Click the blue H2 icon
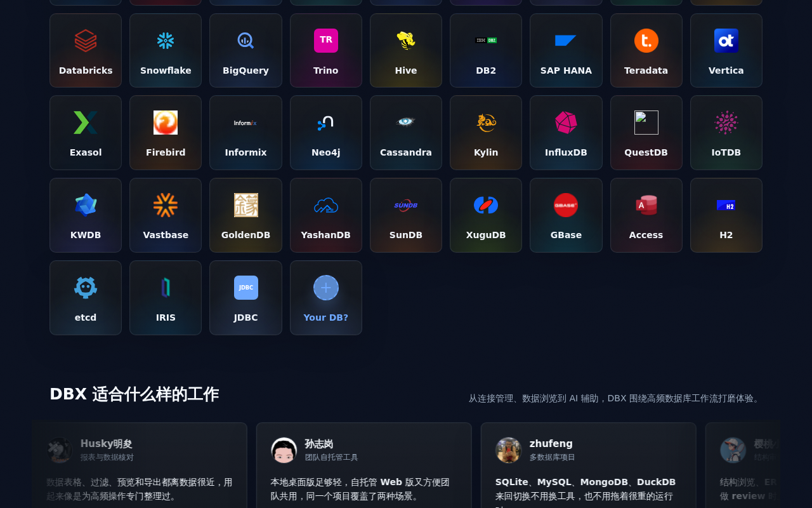The height and width of the screenshot is (508, 812). pos(726,205)
